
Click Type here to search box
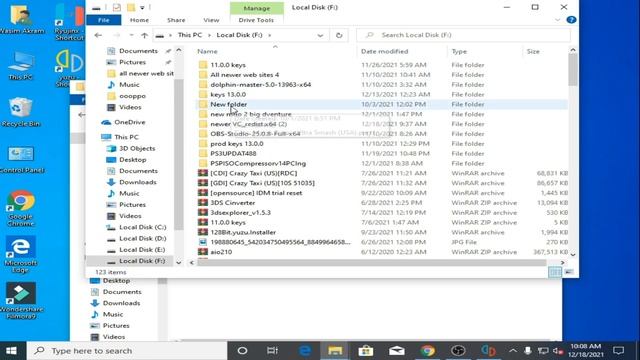[127, 351]
